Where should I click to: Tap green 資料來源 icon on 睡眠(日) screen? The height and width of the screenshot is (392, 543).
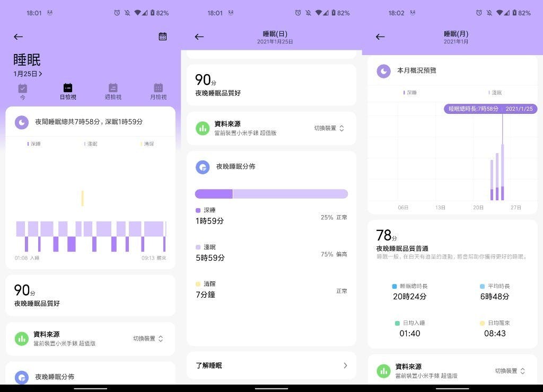(203, 128)
